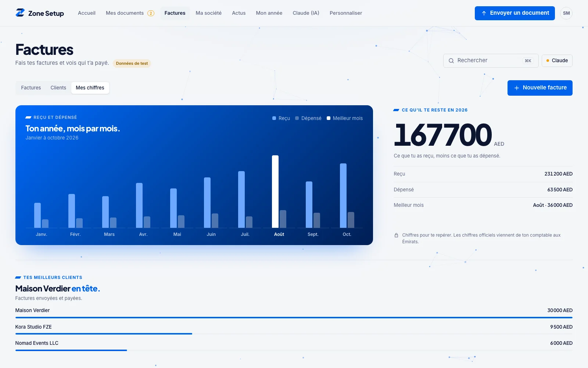Open Actus in the top navigation
The width and height of the screenshot is (588, 368).
pyautogui.click(x=239, y=13)
